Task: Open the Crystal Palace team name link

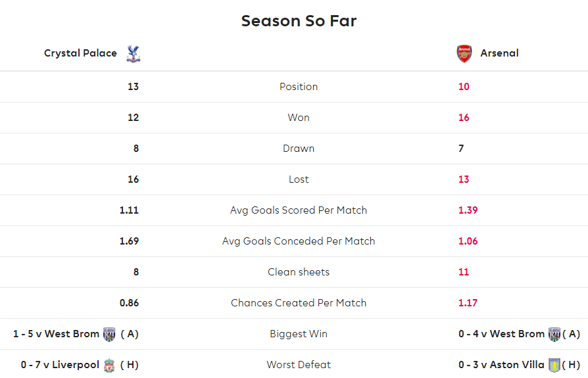Action: pyautogui.click(x=80, y=53)
